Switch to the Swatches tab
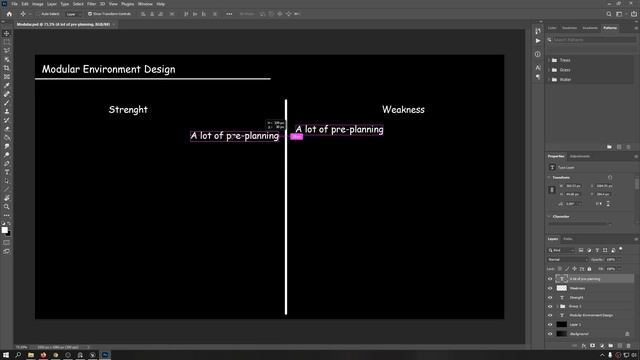The width and height of the screenshot is (640, 360). (569, 28)
